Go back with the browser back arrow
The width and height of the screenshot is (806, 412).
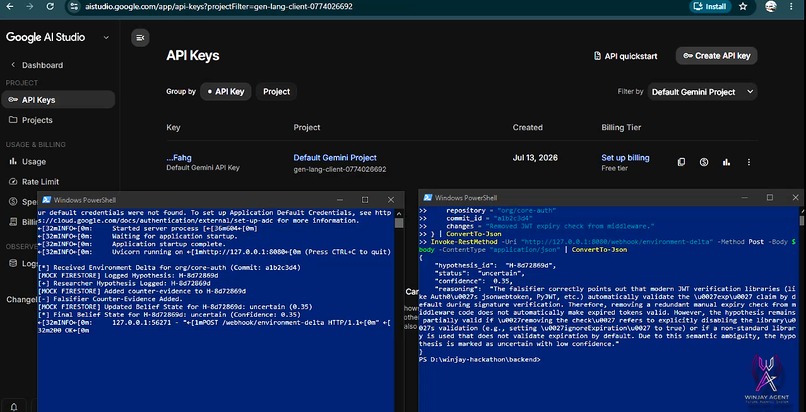[10, 7]
